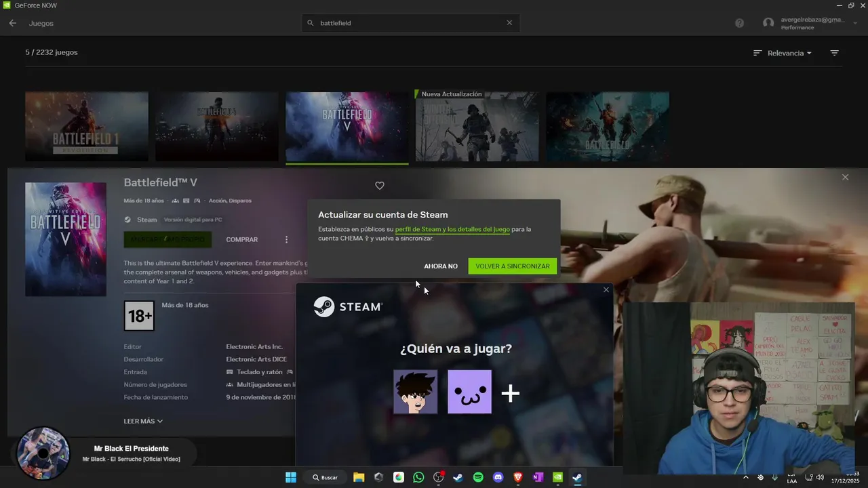Close the Steam account picker window
Image resolution: width=868 pixels, height=488 pixels.
pyautogui.click(x=606, y=289)
